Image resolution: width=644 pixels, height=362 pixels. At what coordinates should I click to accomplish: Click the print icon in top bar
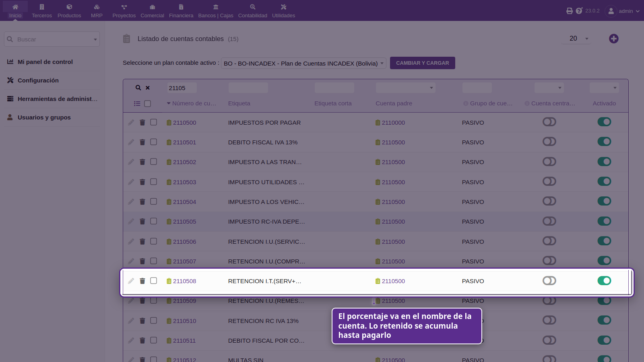[x=570, y=11]
